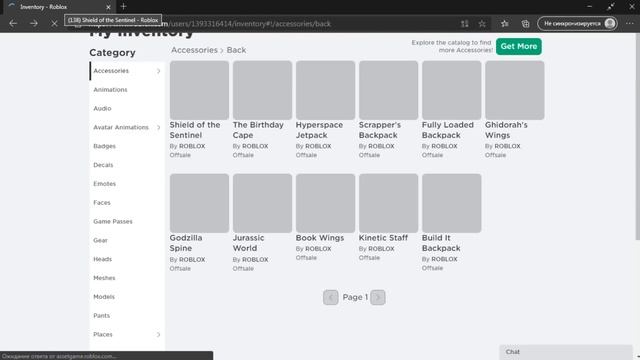Add this page to favorites (star icon)
Viewport: 640px width, 360px height.
[482, 24]
